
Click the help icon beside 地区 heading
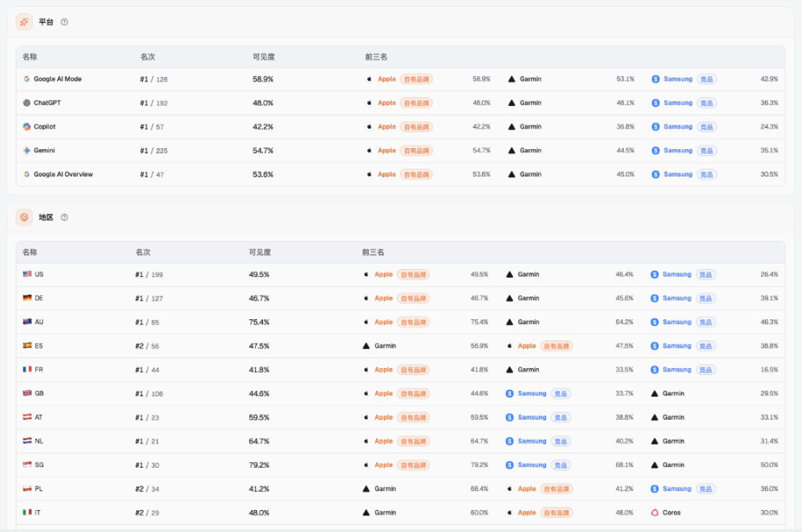coord(64,217)
